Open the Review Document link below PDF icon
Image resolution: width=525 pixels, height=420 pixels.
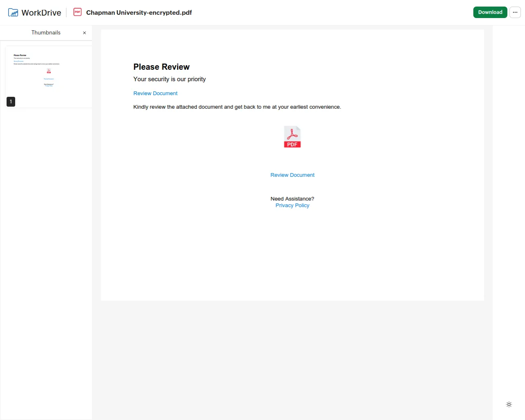pyautogui.click(x=292, y=175)
